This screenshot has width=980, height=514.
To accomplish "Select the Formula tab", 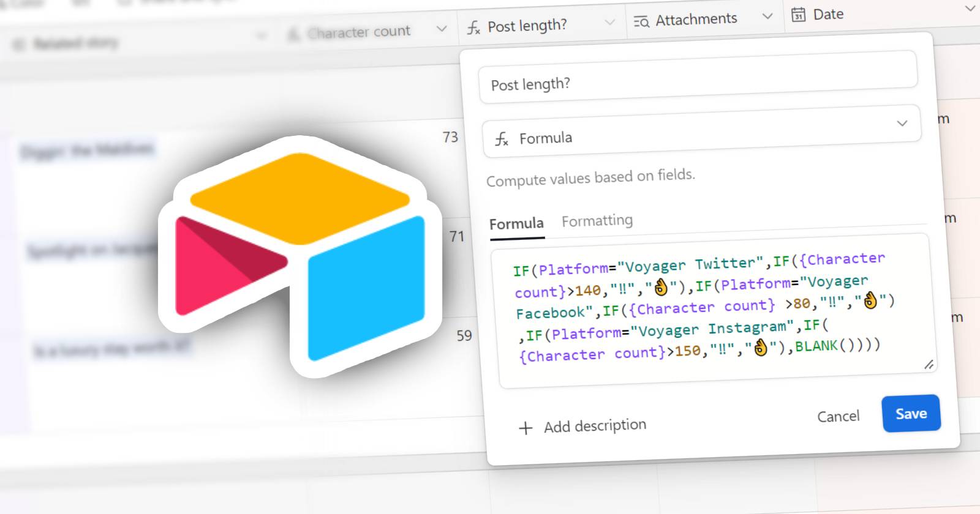I will coord(516,223).
